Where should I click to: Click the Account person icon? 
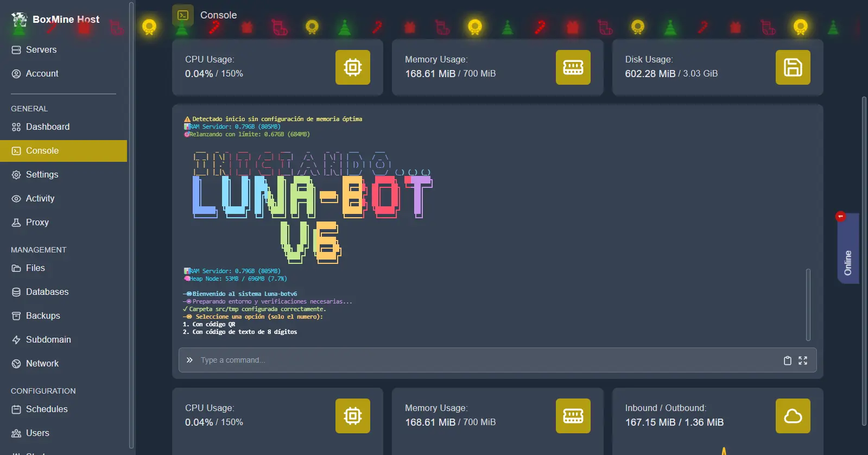[x=16, y=73]
